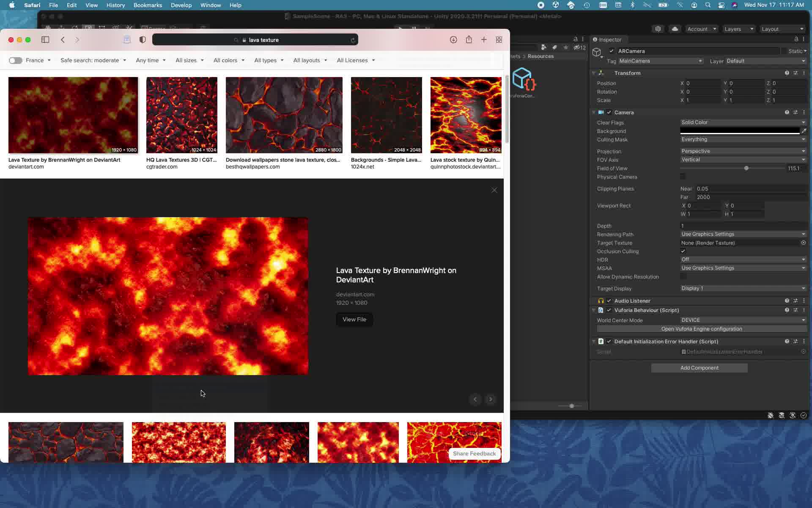Click Add Component button in Inspector
Viewport: 812px width, 508px height.
click(x=699, y=368)
